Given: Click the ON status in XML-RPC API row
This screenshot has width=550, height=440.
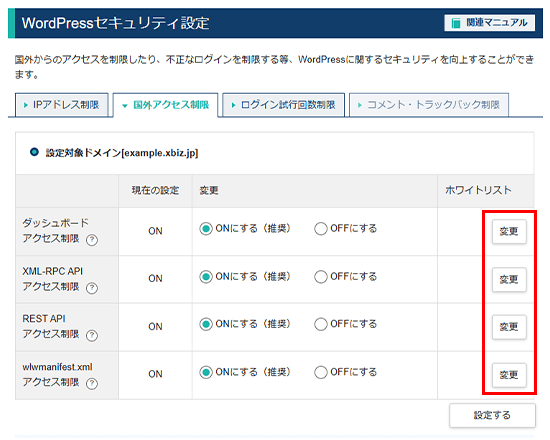Looking at the screenshot, I should coord(155,279).
